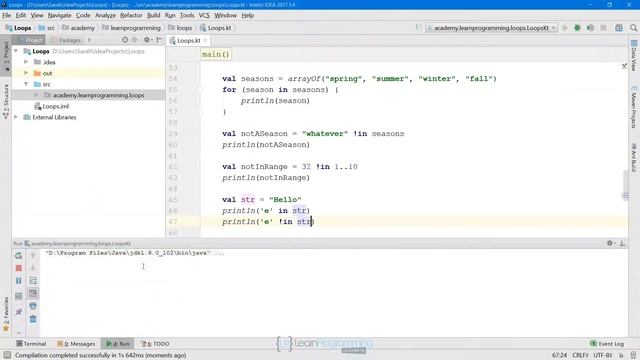The width and height of the screenshot is (640, 360).
Task: Show more Project view tabs arrow
Action: click(89, 40)
